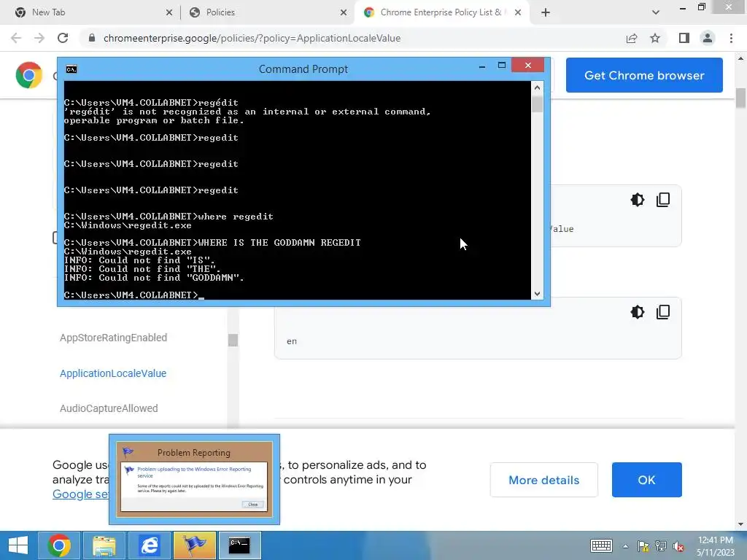Select AppStoreRatingEnabled in the policy list
The width and height of the screenshot is (747, 560).
[x=113, y=338]
